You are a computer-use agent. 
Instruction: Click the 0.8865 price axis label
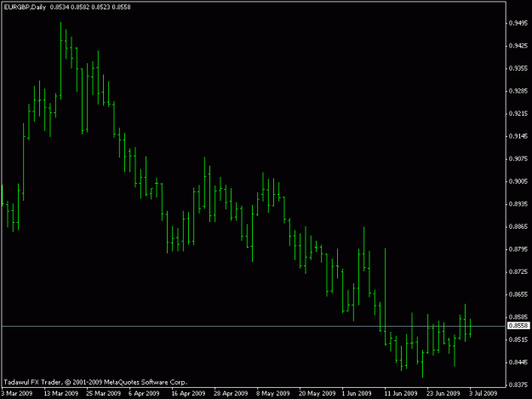518,226
